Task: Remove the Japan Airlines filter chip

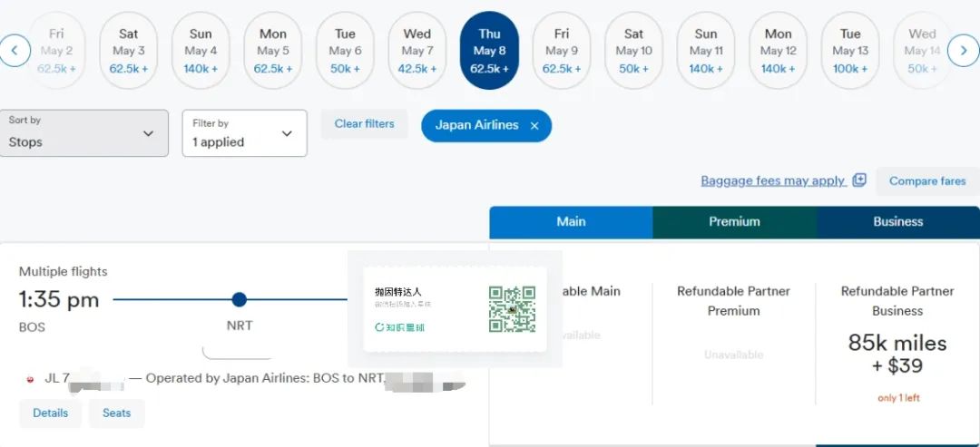Action: pyautogui.click(x=534, y=126)
